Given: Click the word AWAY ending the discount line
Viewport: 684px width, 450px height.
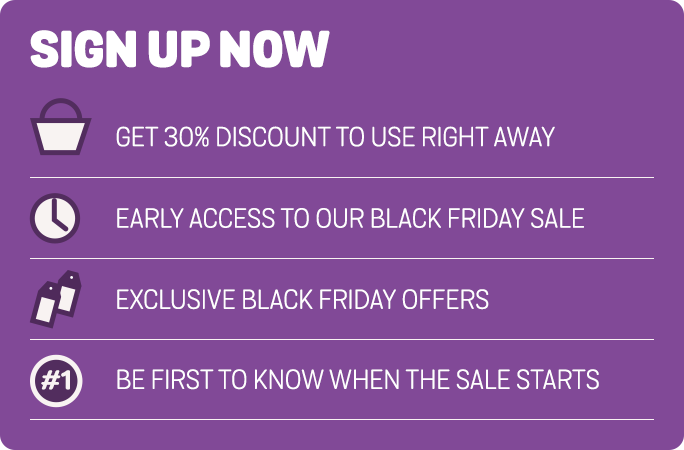Looking at the screenshot, I should 524,137.
